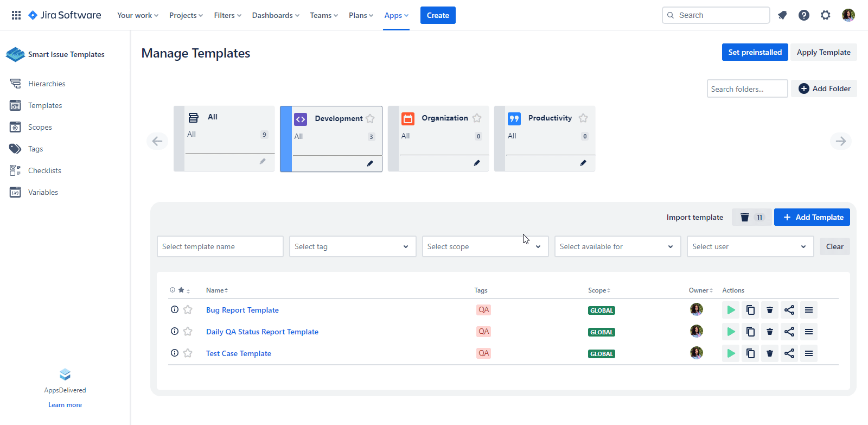Viewport: 868px width, 425px height.
Task: Open the app switcher grid icon
Action: point(16,15)
